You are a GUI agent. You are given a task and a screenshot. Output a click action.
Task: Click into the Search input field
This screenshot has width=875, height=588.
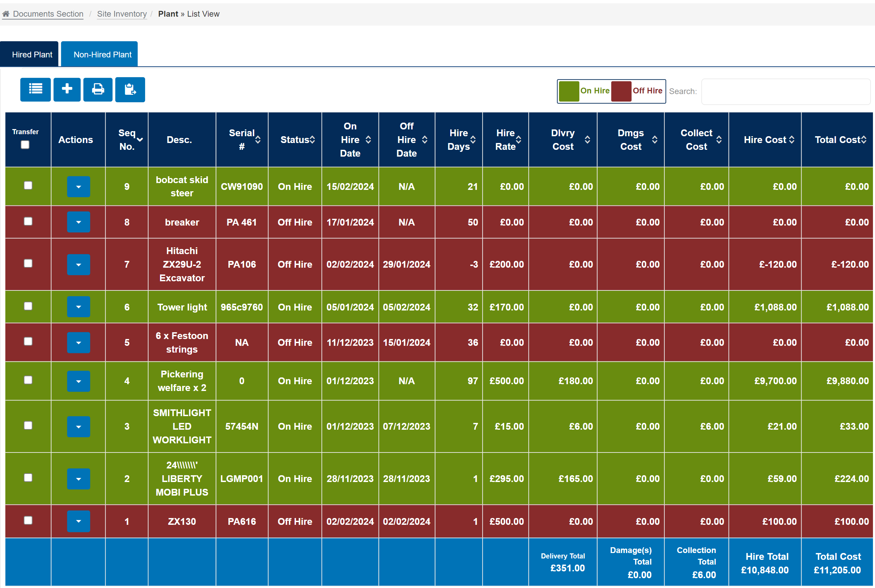785,91
